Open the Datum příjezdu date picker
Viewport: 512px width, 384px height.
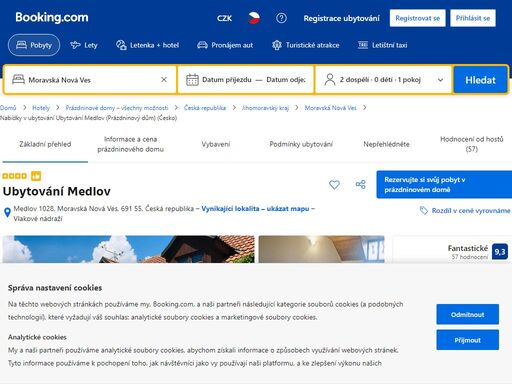click(227, 80)
